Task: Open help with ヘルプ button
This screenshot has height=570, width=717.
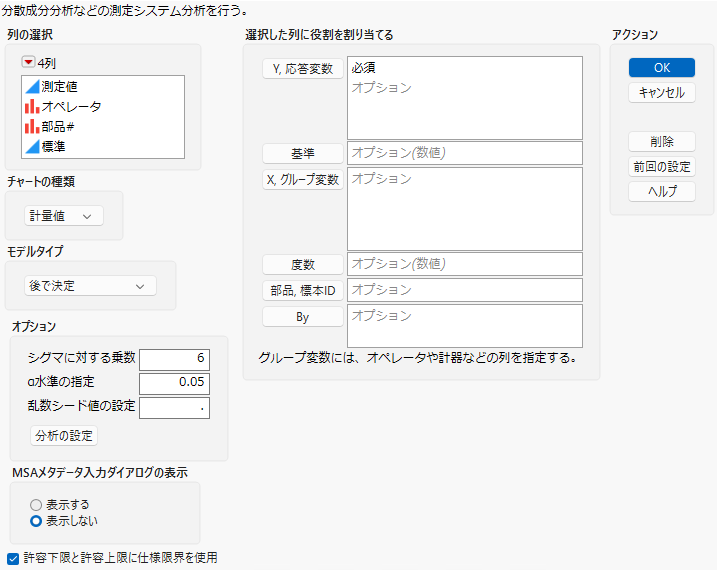Action: (662, 192)
